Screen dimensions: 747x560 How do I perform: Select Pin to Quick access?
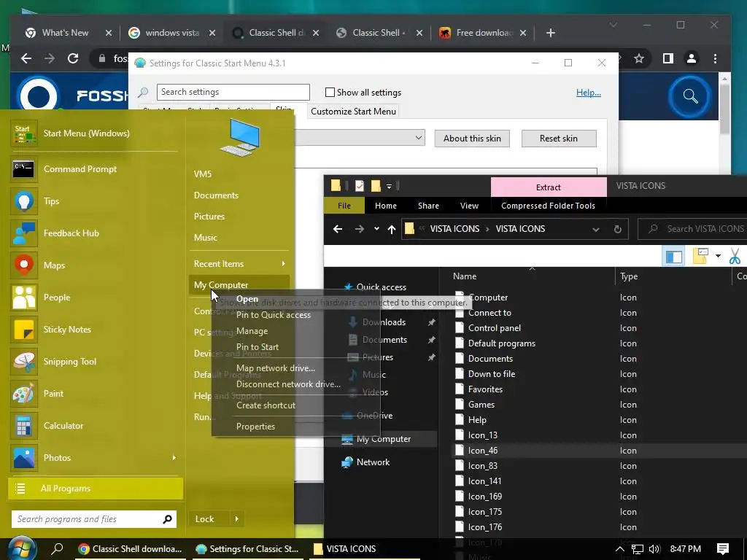(x=274, y=315)
